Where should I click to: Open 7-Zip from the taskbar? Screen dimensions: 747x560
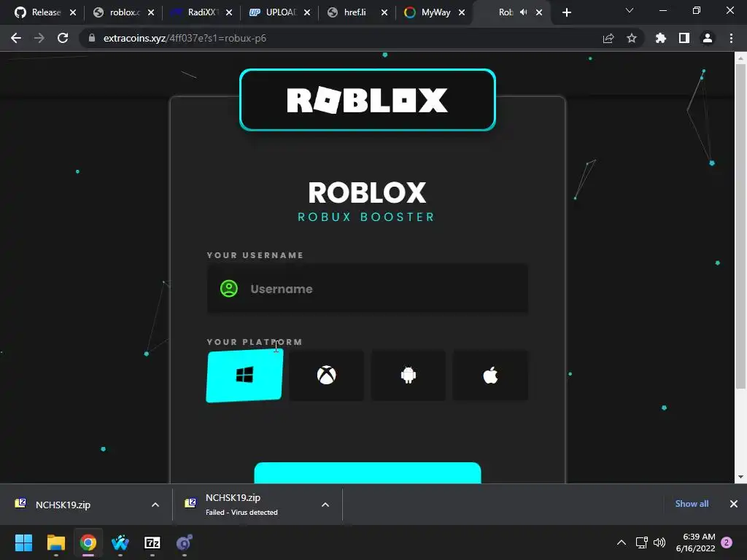[x=152, y=542]
